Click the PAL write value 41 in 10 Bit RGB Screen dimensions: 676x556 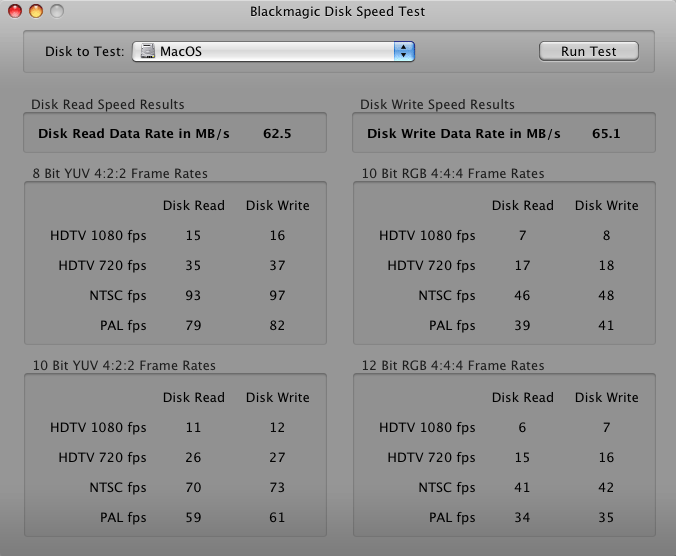click(x=606, y=325)
